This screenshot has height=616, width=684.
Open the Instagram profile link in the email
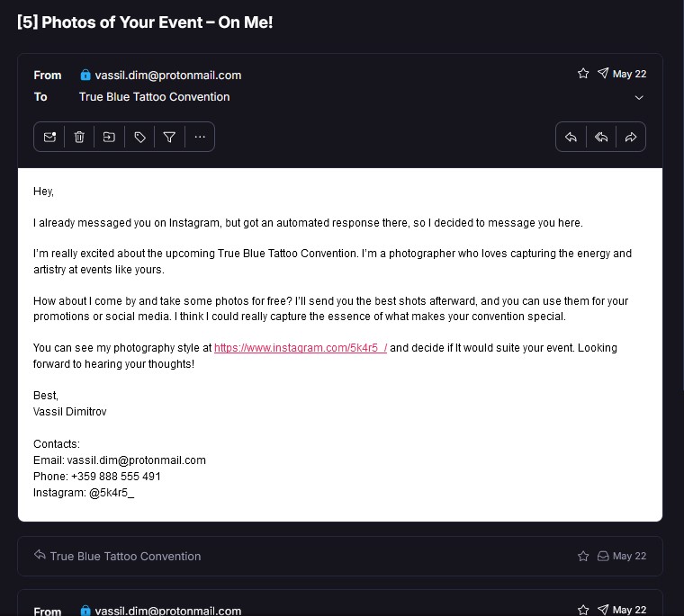[x=301, y=348]
